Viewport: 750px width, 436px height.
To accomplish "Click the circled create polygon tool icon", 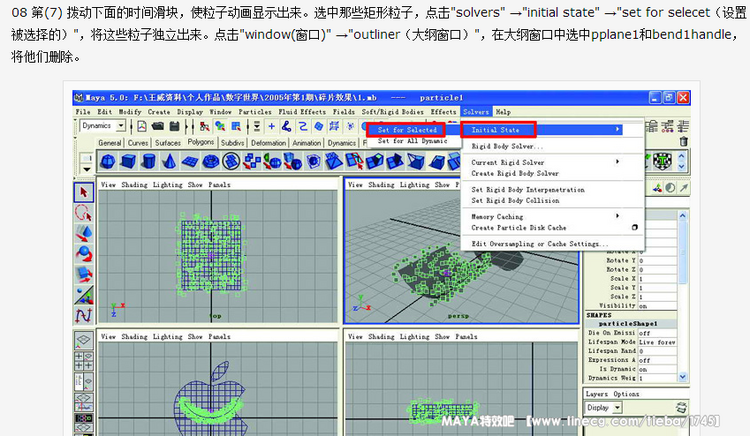I will pos(231,162).
